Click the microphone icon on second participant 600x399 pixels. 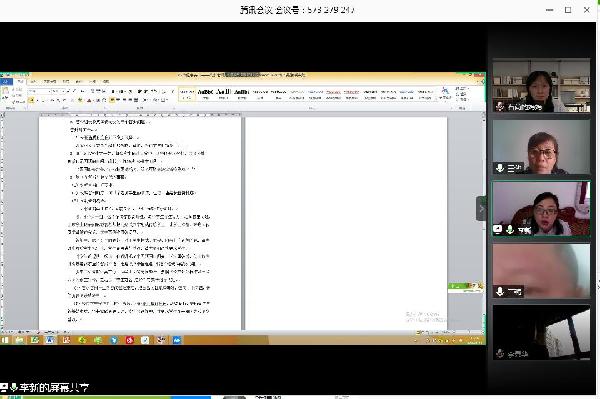coord(499,168)
